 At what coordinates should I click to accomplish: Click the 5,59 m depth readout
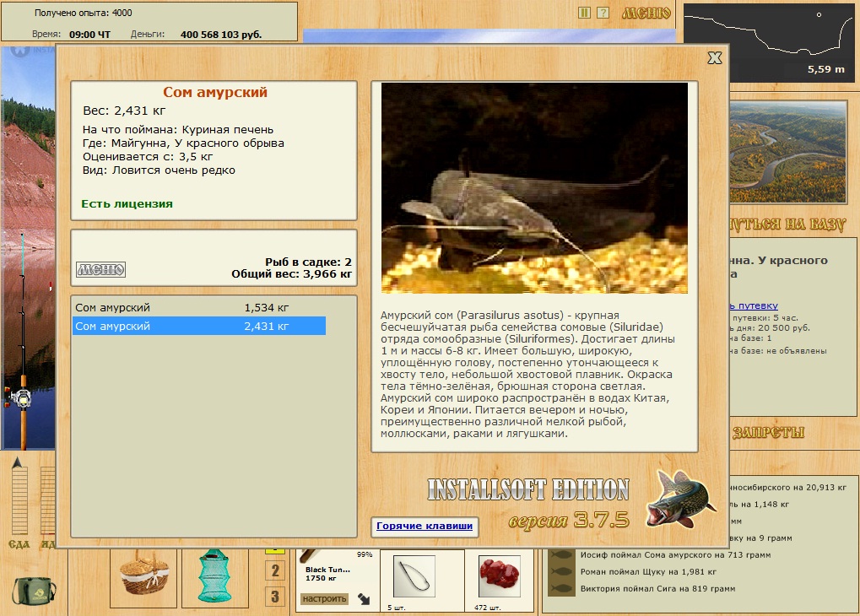pos(825,69)
